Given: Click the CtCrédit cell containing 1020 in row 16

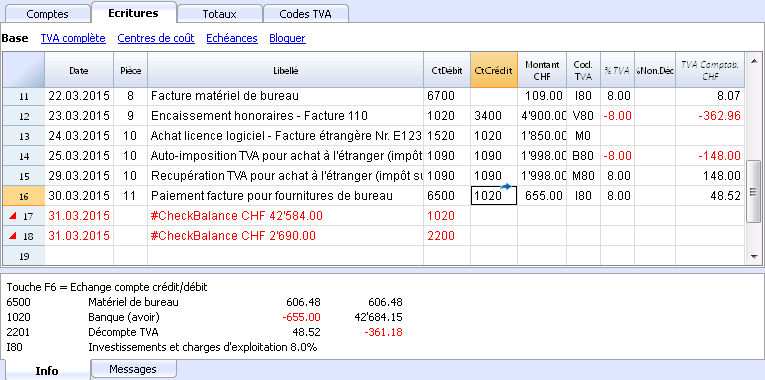Looking at the screenshot, I should [494, 196].
